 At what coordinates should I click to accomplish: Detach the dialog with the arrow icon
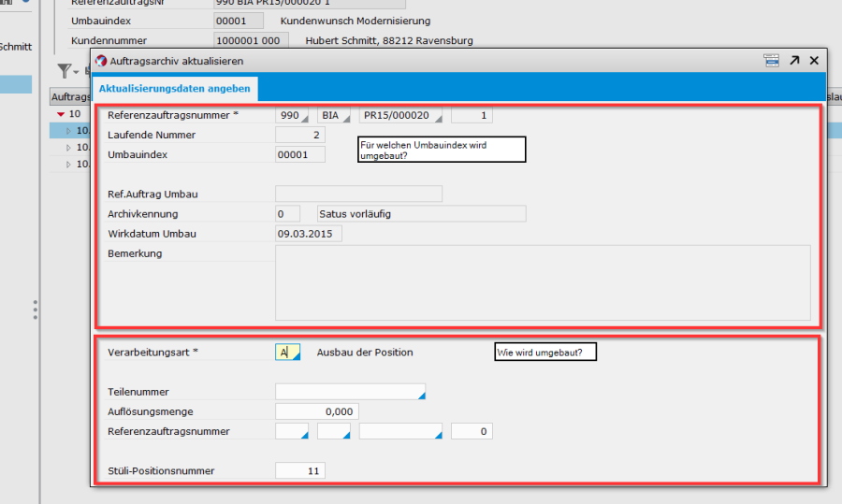coord(794,60)
